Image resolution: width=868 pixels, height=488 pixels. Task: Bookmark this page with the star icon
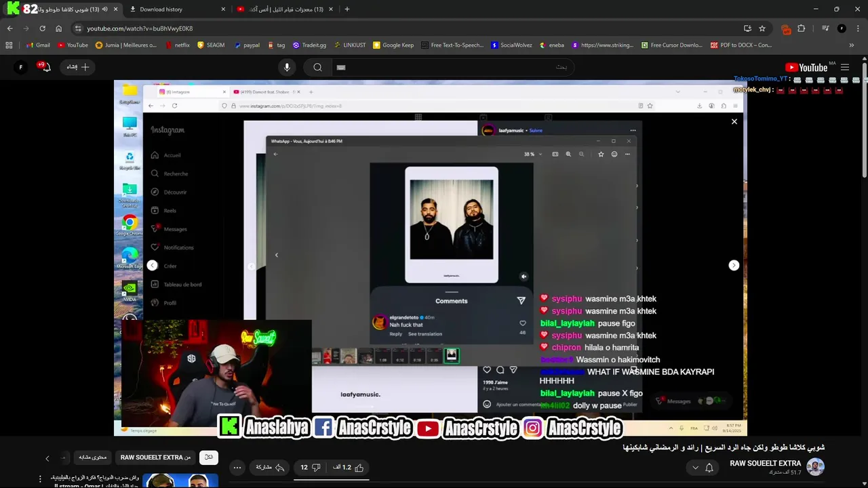tap(762, 28)
